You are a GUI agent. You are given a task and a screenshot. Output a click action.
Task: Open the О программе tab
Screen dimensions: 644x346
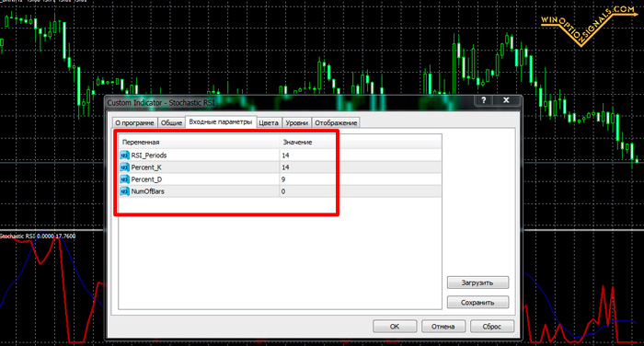(x=134, y=123)
